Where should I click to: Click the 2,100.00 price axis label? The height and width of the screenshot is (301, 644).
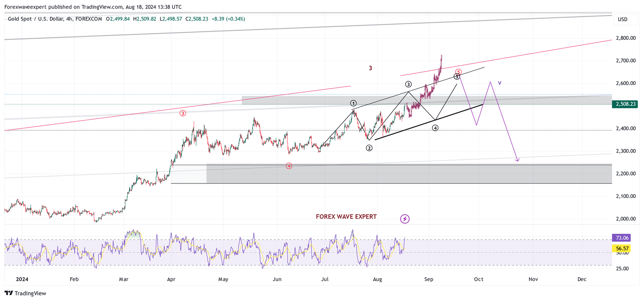click(x=626, y=196)
